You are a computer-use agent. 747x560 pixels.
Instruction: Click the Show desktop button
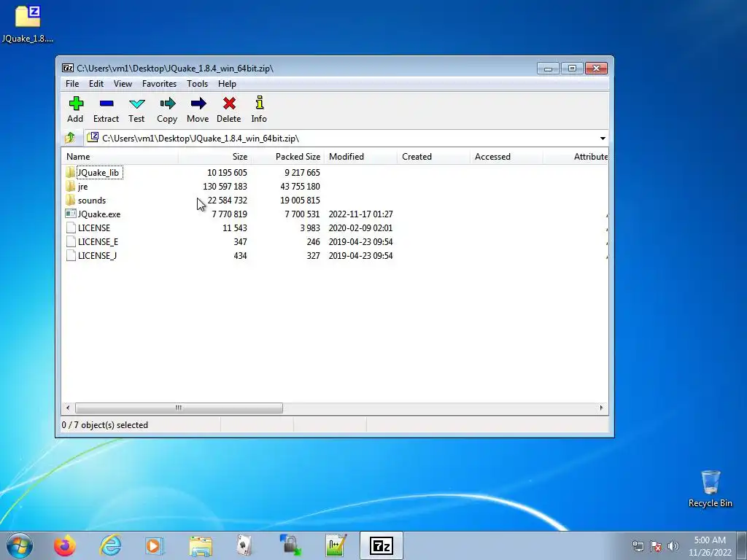coord(742,545)
